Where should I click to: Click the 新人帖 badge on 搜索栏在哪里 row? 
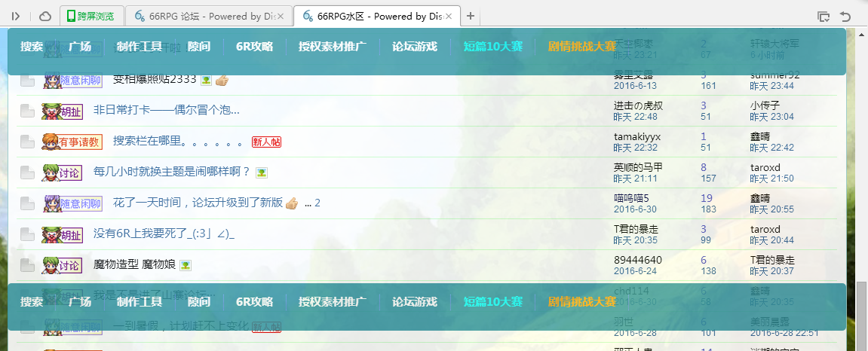[266, 142]
